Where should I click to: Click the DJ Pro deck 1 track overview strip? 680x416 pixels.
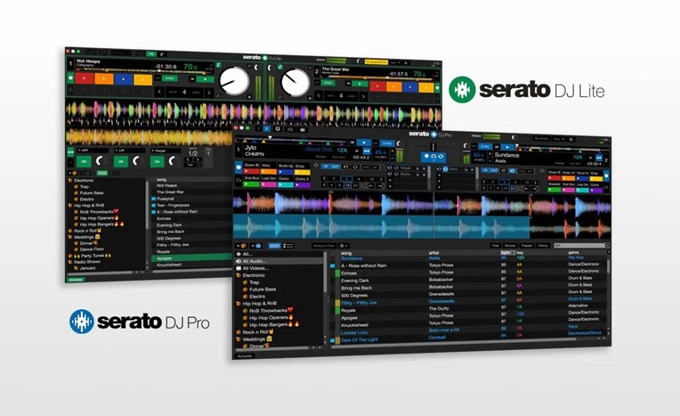tap(291, 141)
